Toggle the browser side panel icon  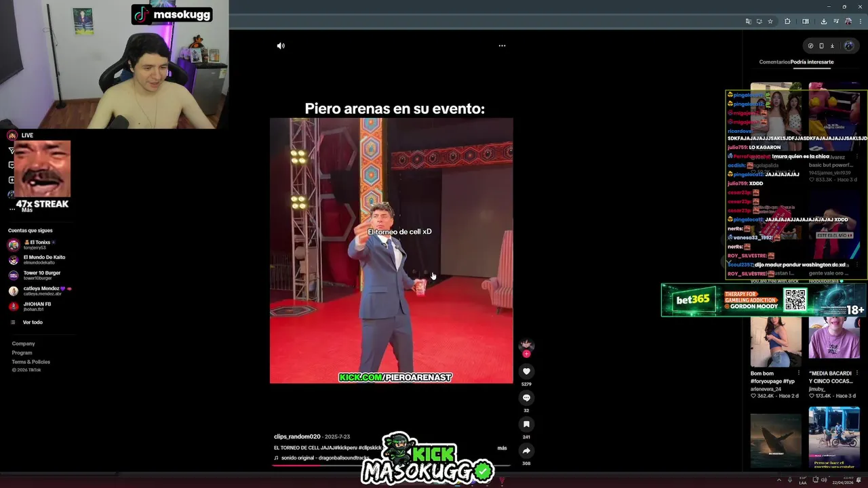coord(806,21)
